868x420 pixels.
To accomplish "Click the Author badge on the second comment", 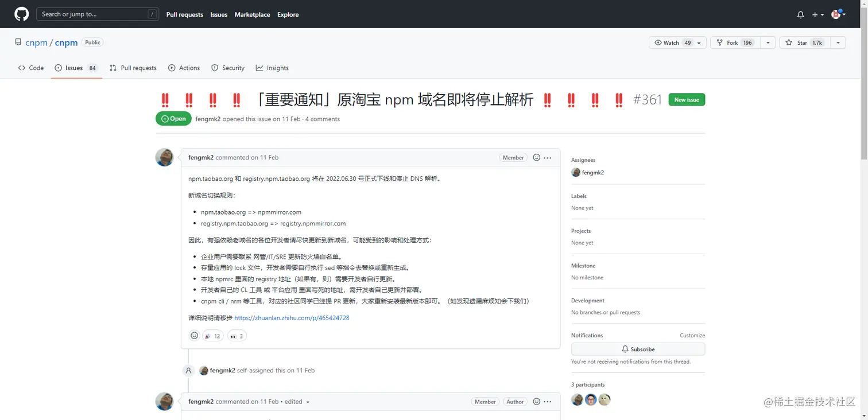I will pyautogui.click(x=515, y=402).
